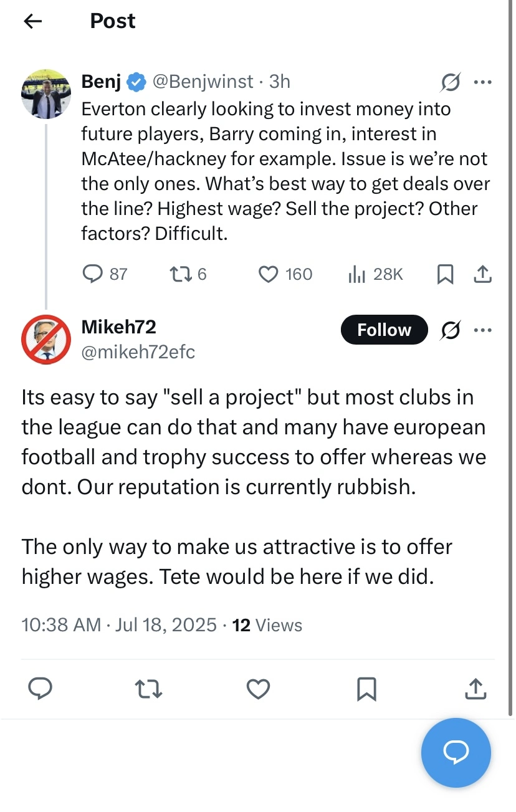Like Benj's post with 160 likes
516x812 pixels.
[268, 274]
